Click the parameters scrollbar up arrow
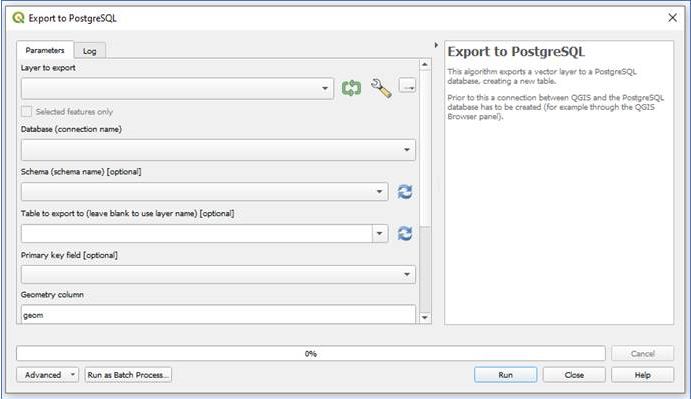 (425, 64)
